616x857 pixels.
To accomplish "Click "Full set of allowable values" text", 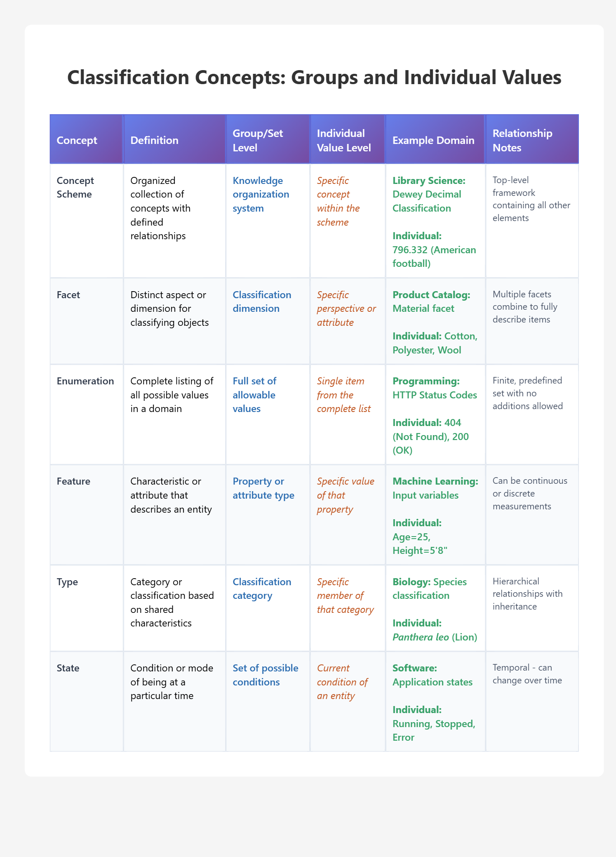I will (254, 395).
